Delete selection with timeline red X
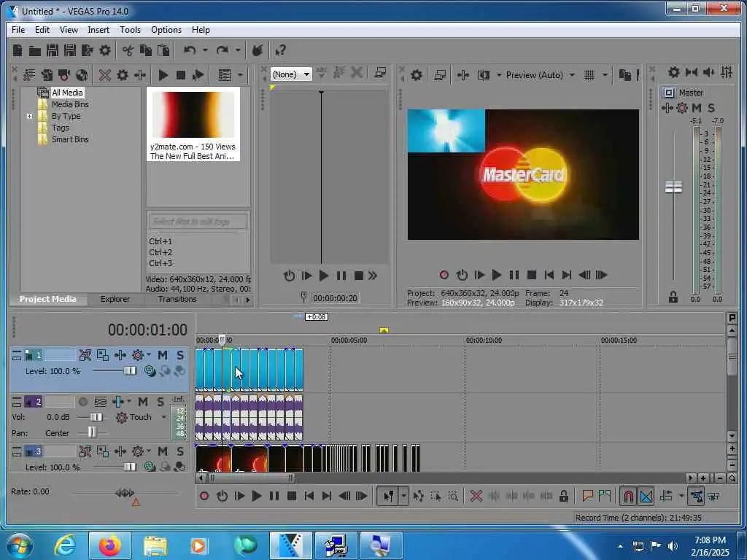The image size is (747, 560). [476, 496]
